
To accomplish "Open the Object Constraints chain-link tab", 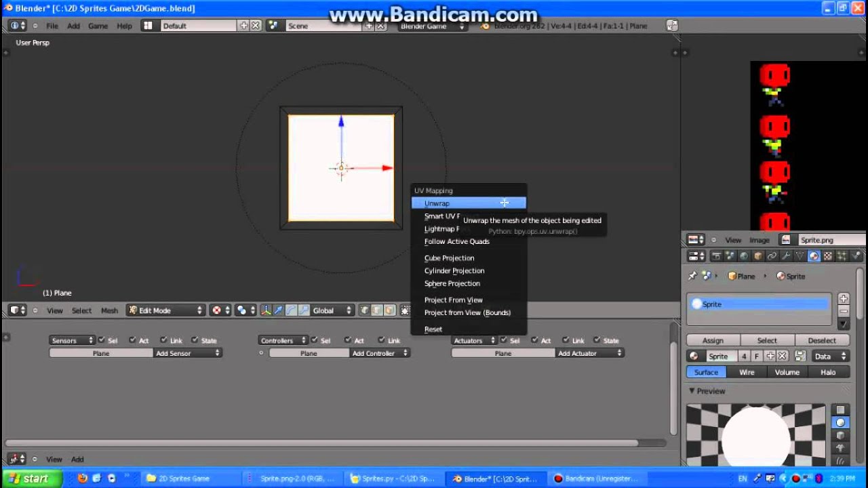I will pos(772,256).
